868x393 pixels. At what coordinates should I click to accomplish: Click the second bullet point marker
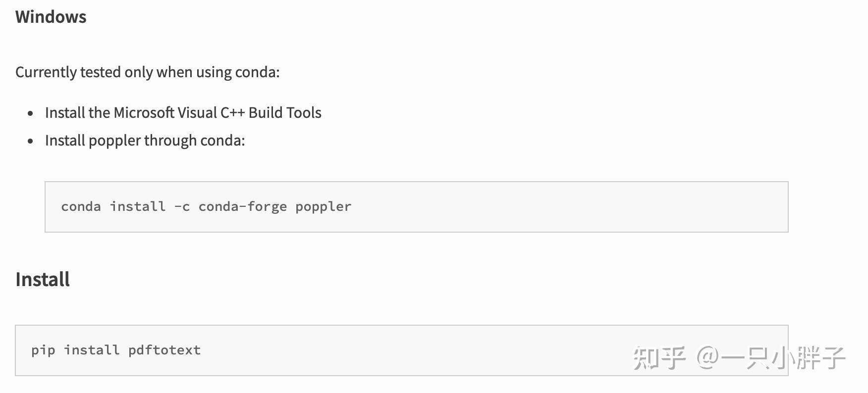click(31, 141)
